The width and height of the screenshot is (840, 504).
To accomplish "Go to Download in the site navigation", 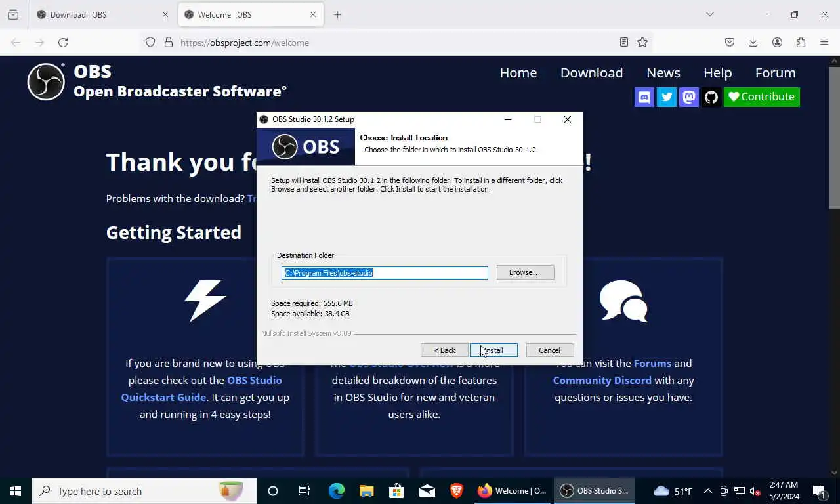I will tap(591, 73).
